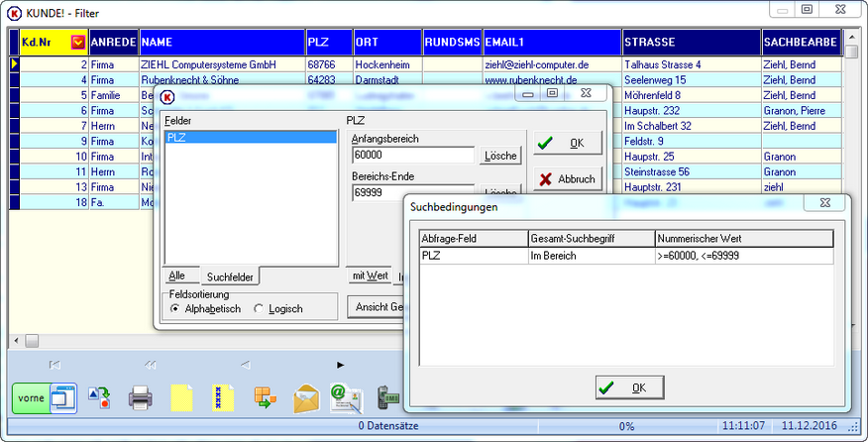Click the blank yellow note icon
This screenshot has width=868, height=442.
pos(181,397)
